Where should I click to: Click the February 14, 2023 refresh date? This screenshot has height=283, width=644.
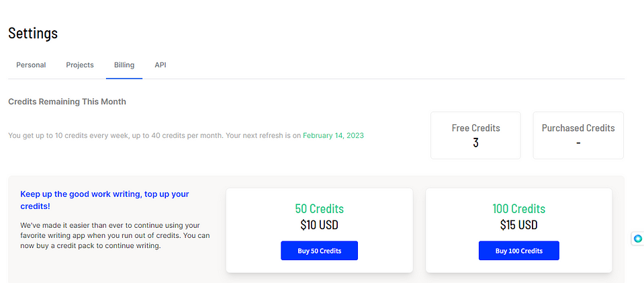coord(333,135)
